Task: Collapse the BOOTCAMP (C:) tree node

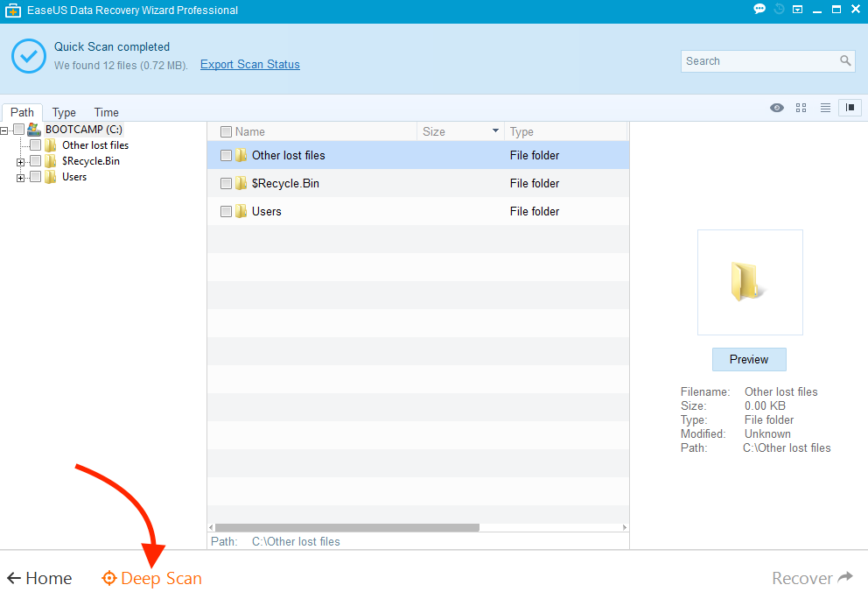Action: [x=5, y=130]
